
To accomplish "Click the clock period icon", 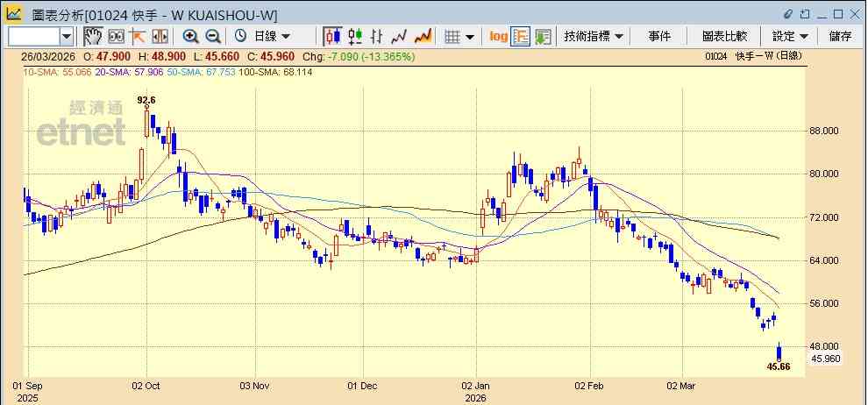I will (x=240, y=37).
